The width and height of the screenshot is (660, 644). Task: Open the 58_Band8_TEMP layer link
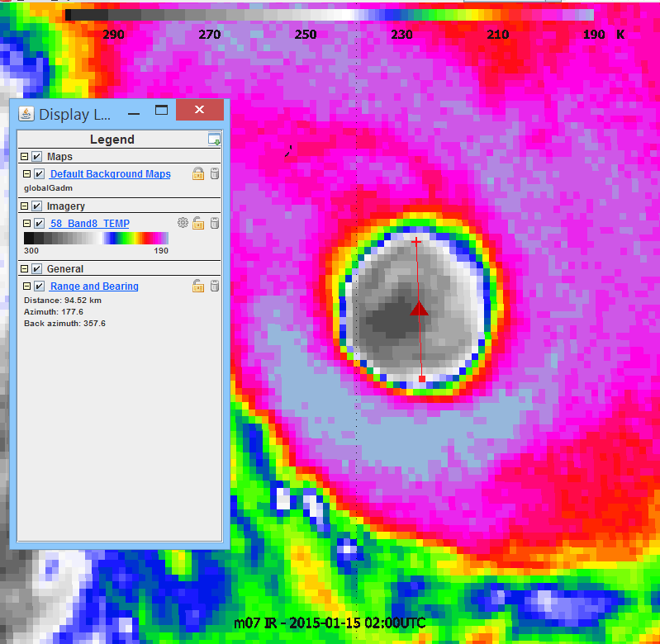[x=89, y=224]
